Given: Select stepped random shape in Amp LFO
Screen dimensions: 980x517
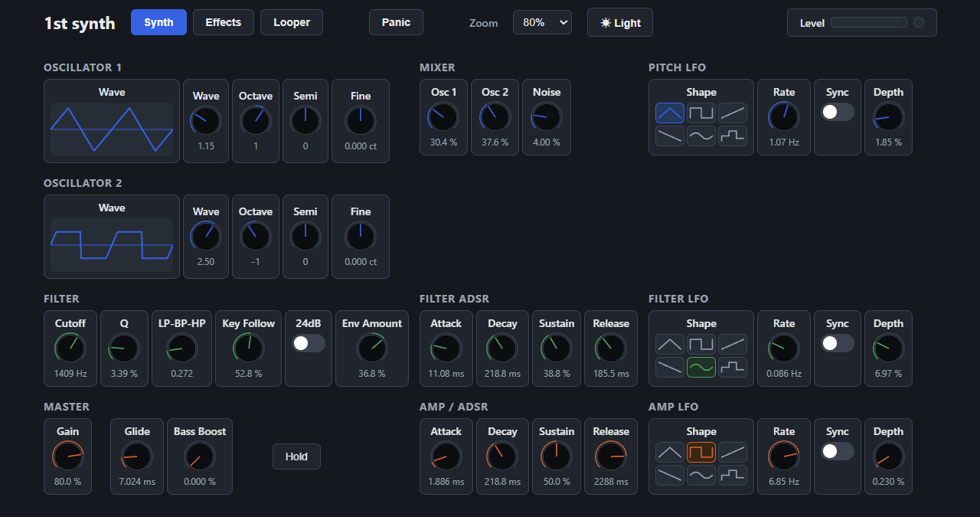Looking at the screenshot, I should point(733,476).
